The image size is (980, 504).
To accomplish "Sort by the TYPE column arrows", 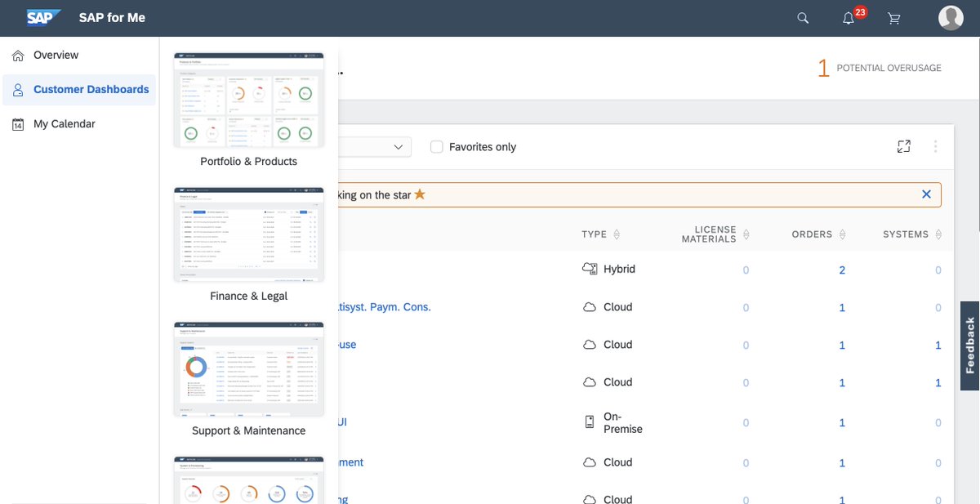I will [x=617, y=234].
